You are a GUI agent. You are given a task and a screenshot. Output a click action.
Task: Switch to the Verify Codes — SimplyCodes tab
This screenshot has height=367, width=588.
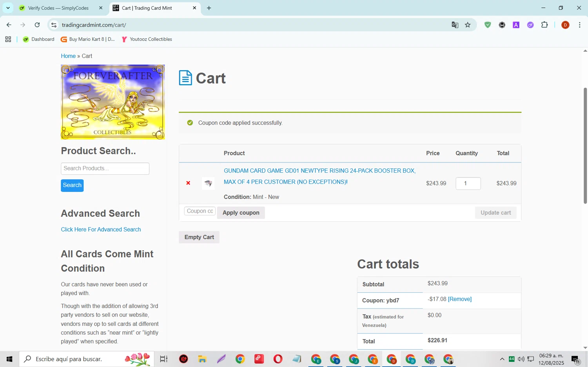click(x=58, y=8)
